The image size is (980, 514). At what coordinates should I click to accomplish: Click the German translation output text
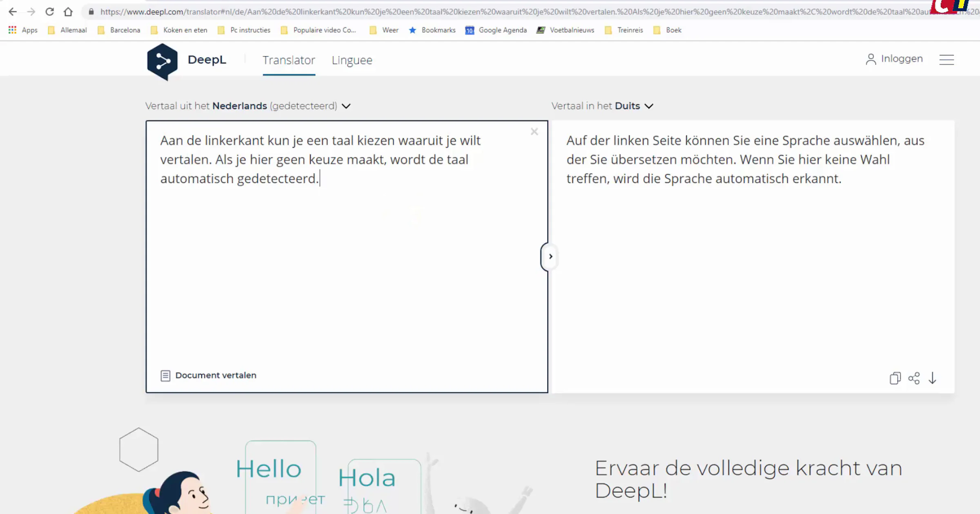(x=745, y=160)
